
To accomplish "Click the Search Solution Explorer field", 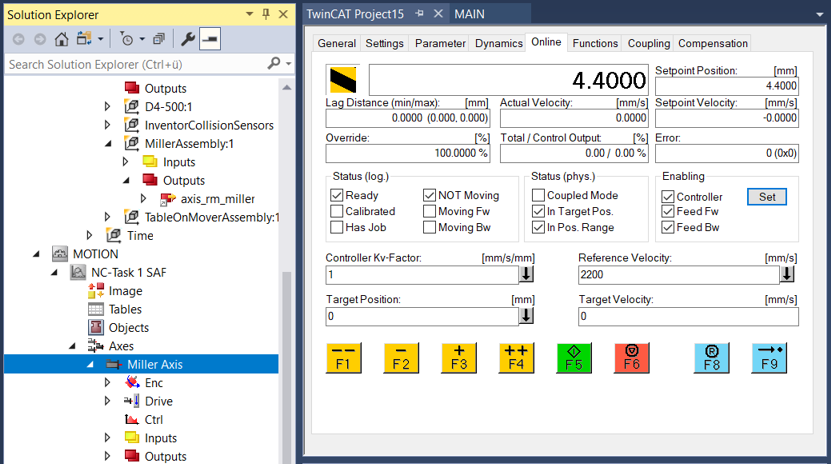I will [136, 64].
